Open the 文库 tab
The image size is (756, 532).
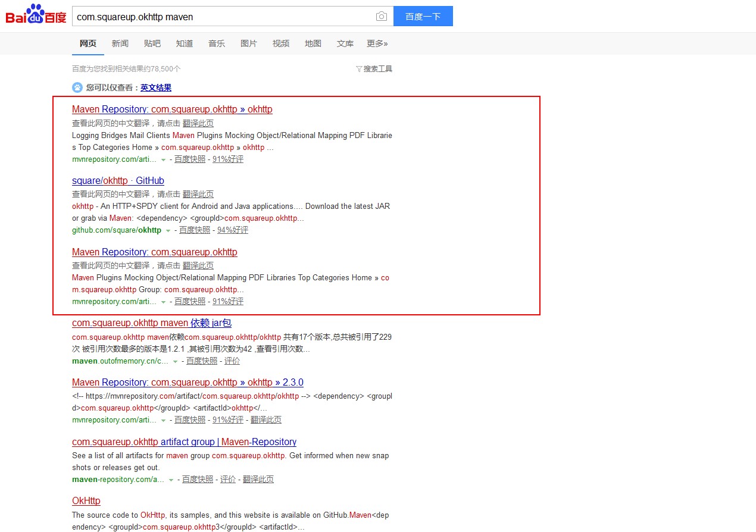click(x=345, y=43)
